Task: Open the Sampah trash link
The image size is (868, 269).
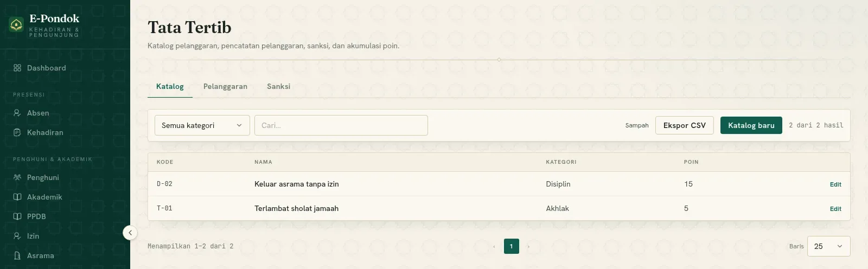Action: pos(637,125)
